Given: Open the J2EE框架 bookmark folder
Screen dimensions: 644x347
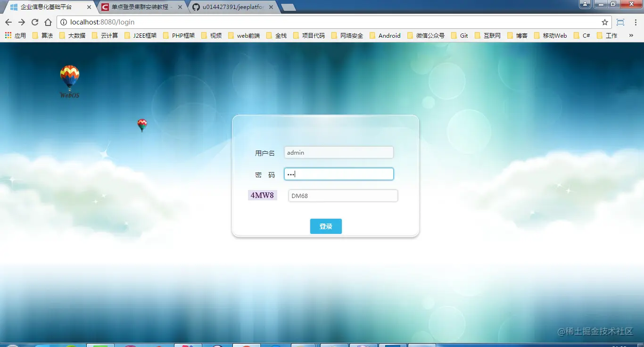Looking at the screenshot, I should pyautogui.click(x=140, y=35).
